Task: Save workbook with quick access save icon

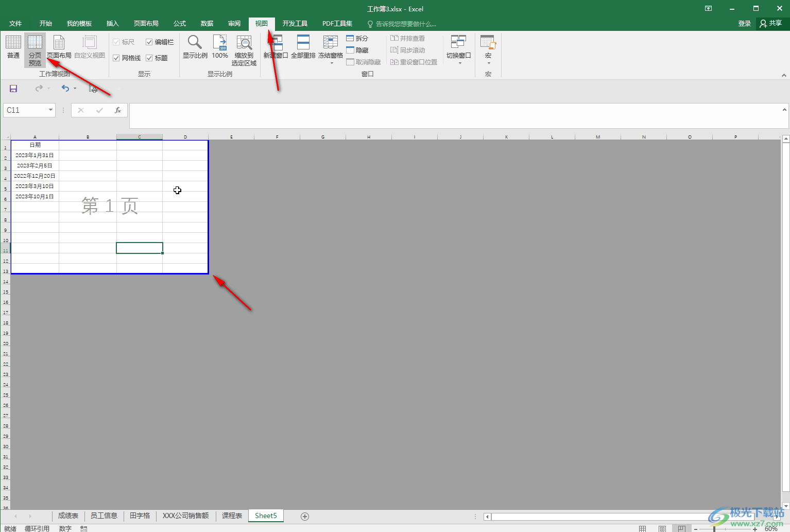Action: pyautogui.click(x=13, y=89)
